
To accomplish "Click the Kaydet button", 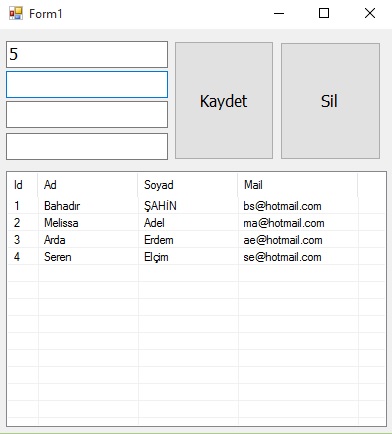I will pos(224,100).
